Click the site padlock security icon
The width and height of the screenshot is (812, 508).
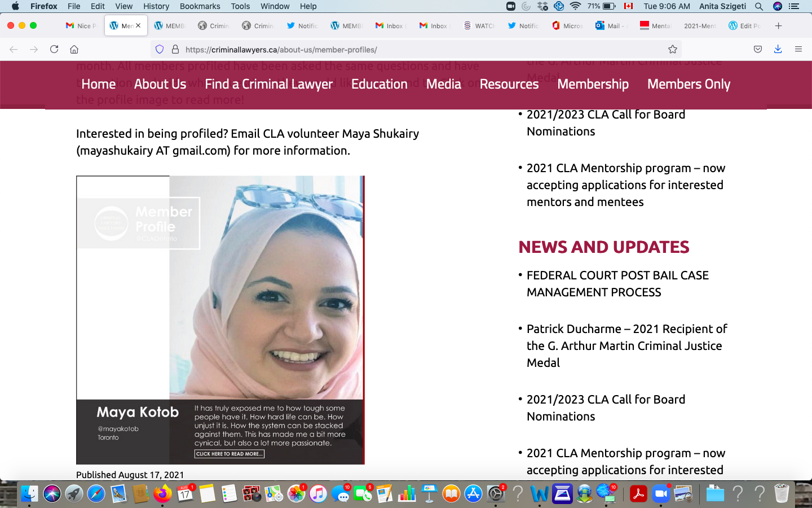tap(175, 49)
